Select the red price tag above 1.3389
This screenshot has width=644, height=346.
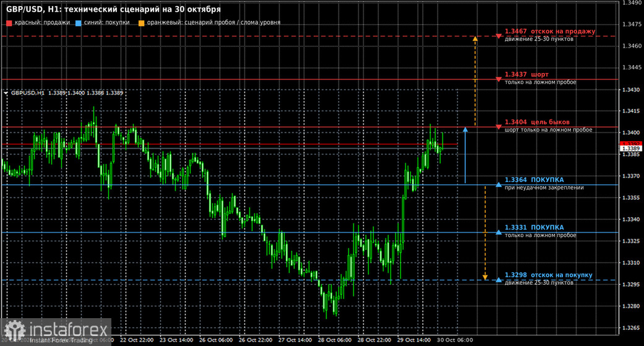coord(630,144)
